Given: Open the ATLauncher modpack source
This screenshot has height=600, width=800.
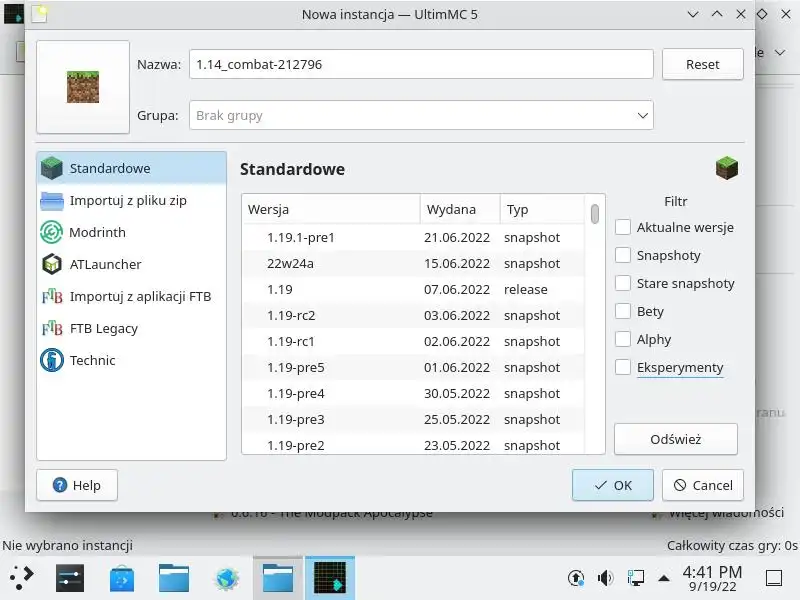Looking at the screenshot, I should 132,264.
